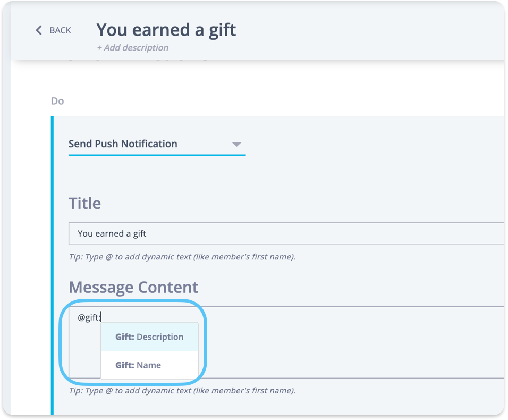
Task: Click the blue vertical bar of the action block
Action: coord(52,266)
